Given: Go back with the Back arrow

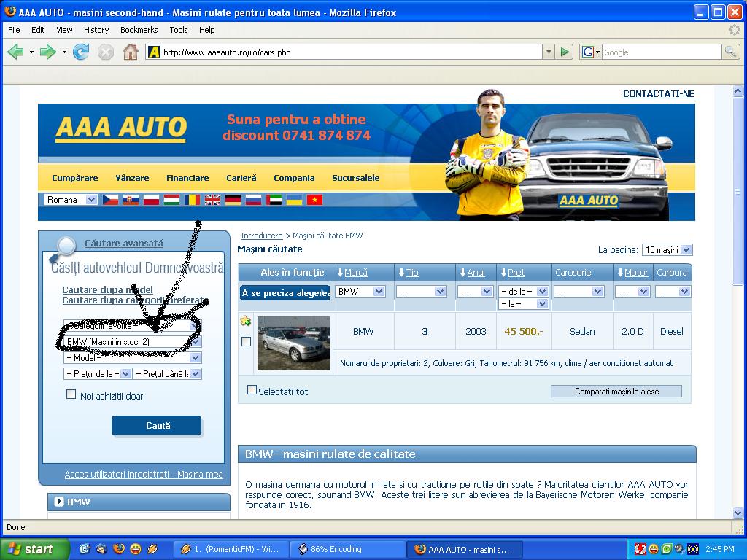Looking at the screenshot, I should [x=16, y=52].
